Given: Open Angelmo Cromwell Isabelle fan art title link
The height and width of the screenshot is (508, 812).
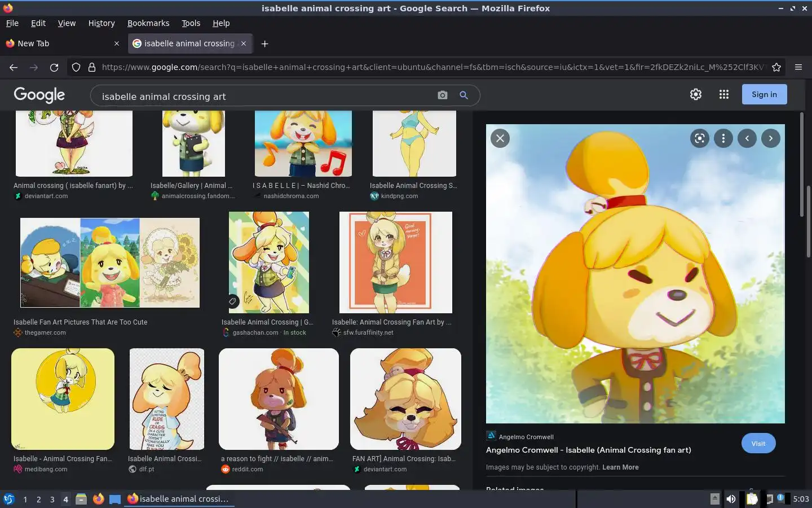Looking at the screenshot, I should (589, 450).
